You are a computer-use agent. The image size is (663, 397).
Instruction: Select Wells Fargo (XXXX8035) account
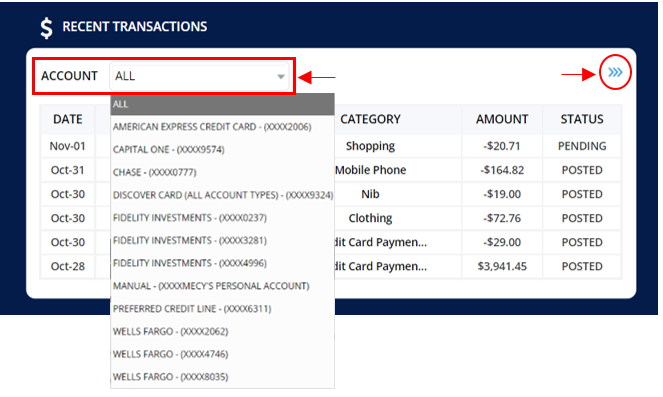pyautogui.click(x=222, y=377)
